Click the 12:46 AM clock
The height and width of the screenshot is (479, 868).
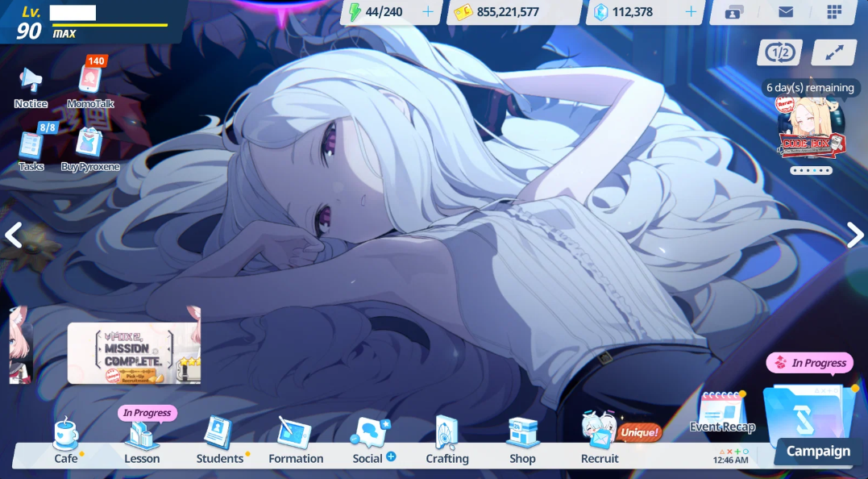[x=731, y=460]
